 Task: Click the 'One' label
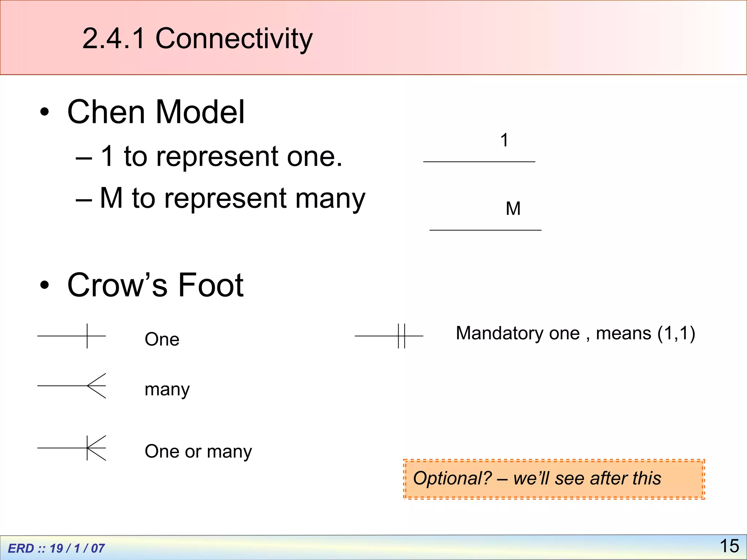[x=162, y=339]
